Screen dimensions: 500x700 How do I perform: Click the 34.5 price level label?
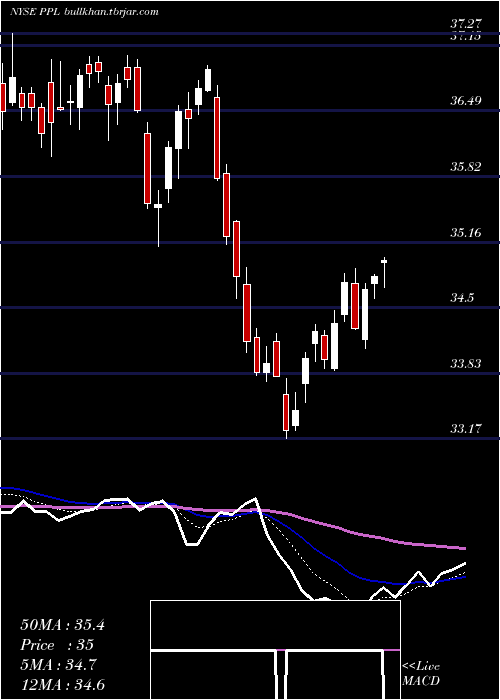pyautogui.click(x=462, y=298)
